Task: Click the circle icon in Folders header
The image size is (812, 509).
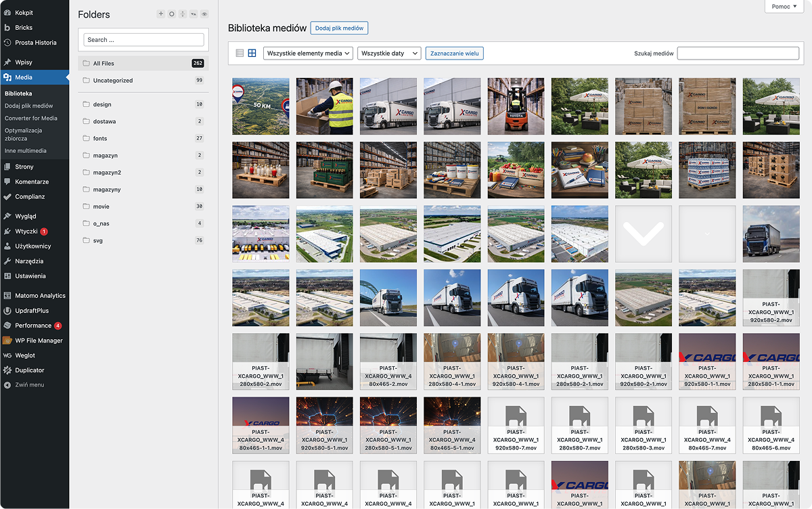Action: click(x=172, y=14)
